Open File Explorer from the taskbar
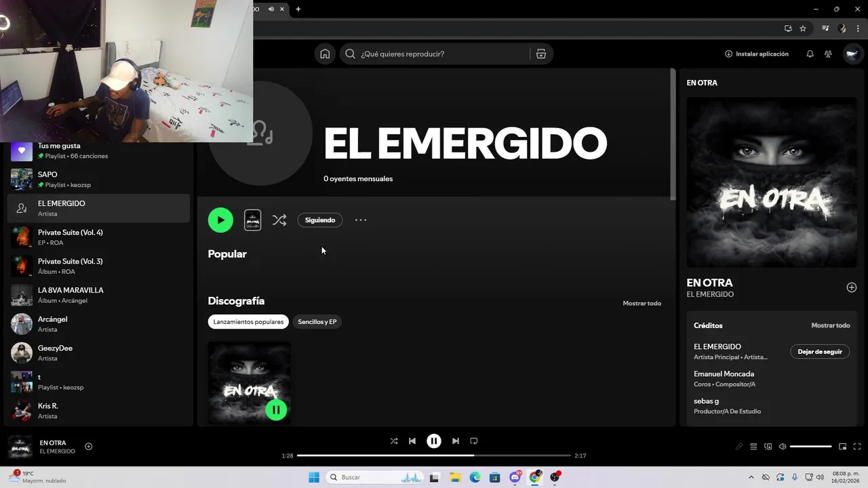Viewport: 868px width, 488px height. (x=455, y=477)
